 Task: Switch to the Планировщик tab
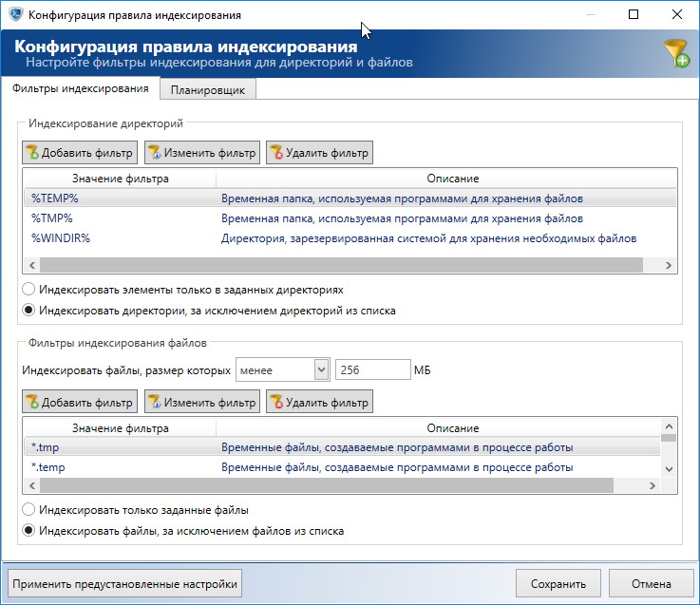coord(208,90)
